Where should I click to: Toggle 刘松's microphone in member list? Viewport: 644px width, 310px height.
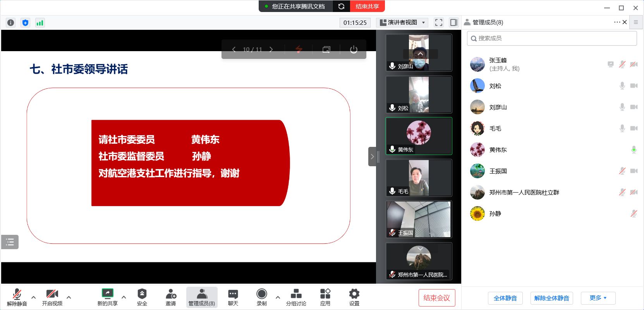(x=622, y=86)
